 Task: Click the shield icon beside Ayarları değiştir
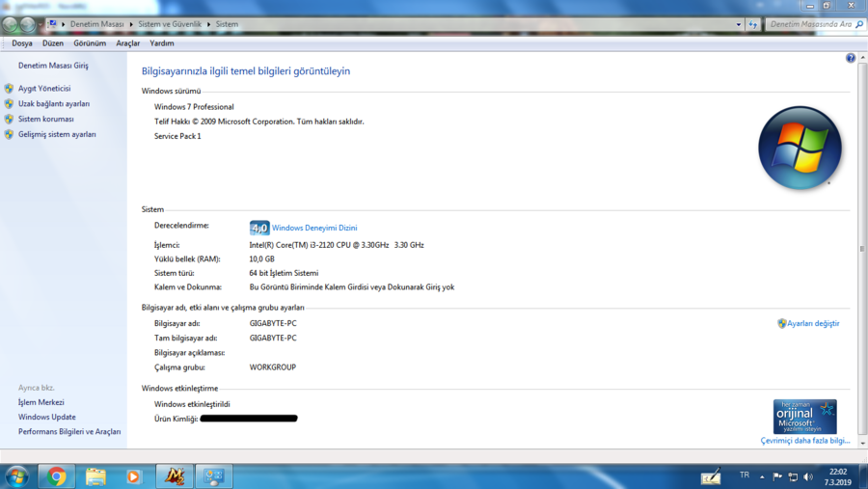pos(781,323)
